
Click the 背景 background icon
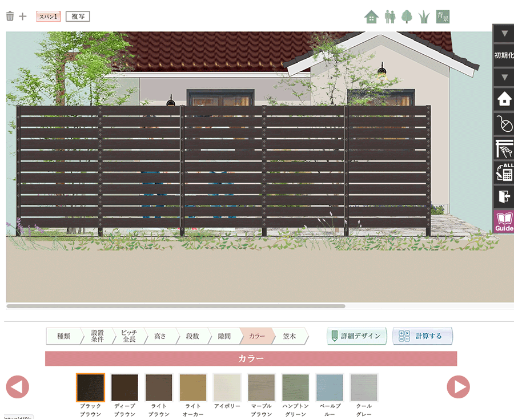(443, 17)
